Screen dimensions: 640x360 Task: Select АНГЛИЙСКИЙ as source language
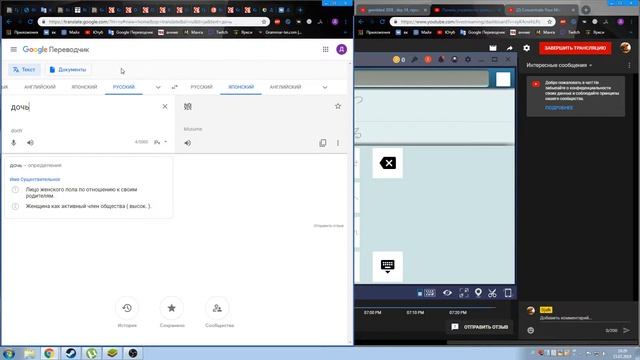coord(40,87)
